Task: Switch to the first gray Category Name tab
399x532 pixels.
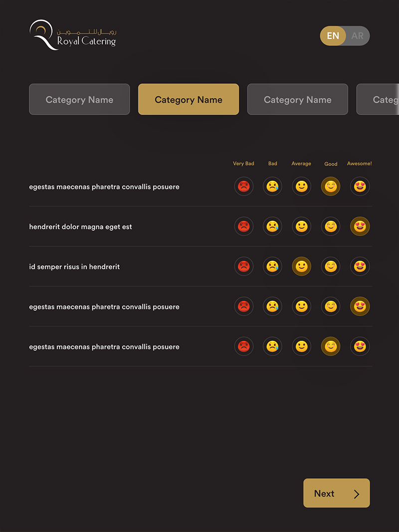Action: pyautogui.click(x=79, y=99)
